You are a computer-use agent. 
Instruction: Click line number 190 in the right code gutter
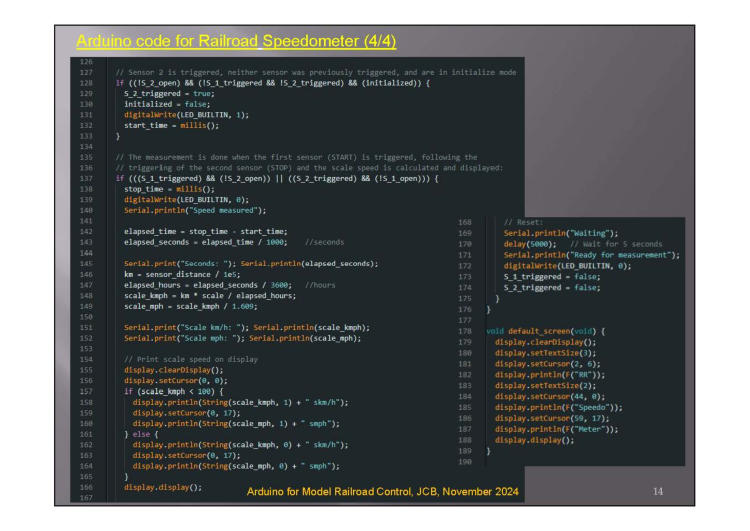(465, 461)
